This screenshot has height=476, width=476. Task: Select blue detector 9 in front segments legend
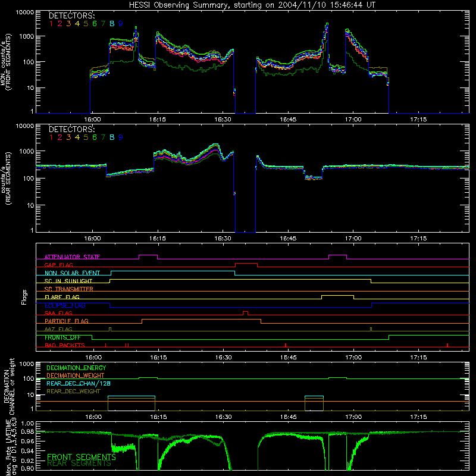pyautogui.click(x=121, y=24)
